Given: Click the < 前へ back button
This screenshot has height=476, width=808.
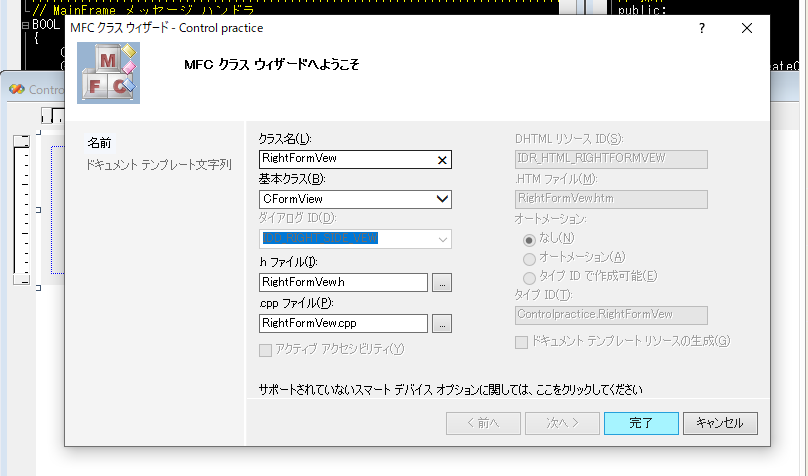Looking at the screenshot, I should click(483, 423).
